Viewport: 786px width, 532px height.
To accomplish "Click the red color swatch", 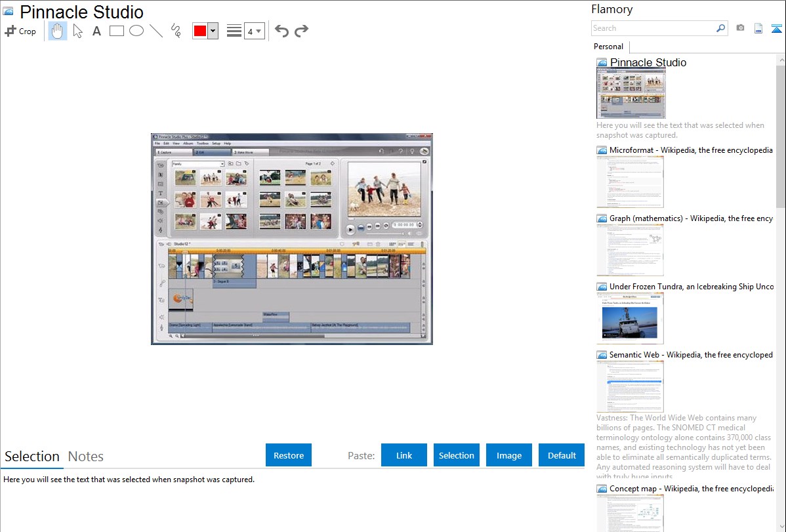I will click(x=200, y=31).
